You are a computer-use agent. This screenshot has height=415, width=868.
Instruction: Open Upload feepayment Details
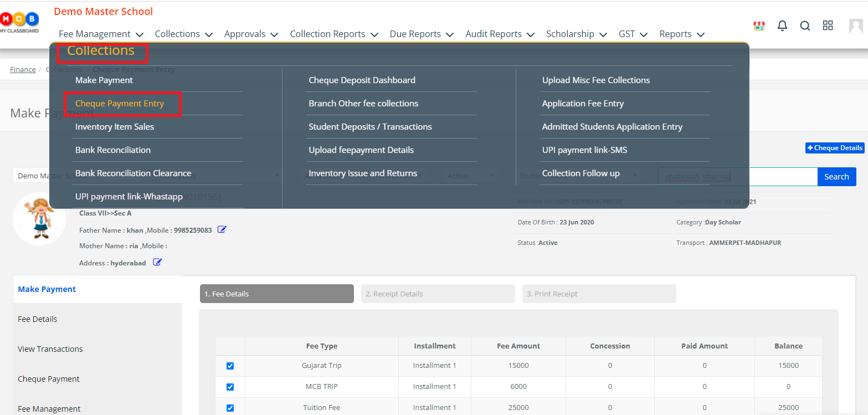[361, 150]
